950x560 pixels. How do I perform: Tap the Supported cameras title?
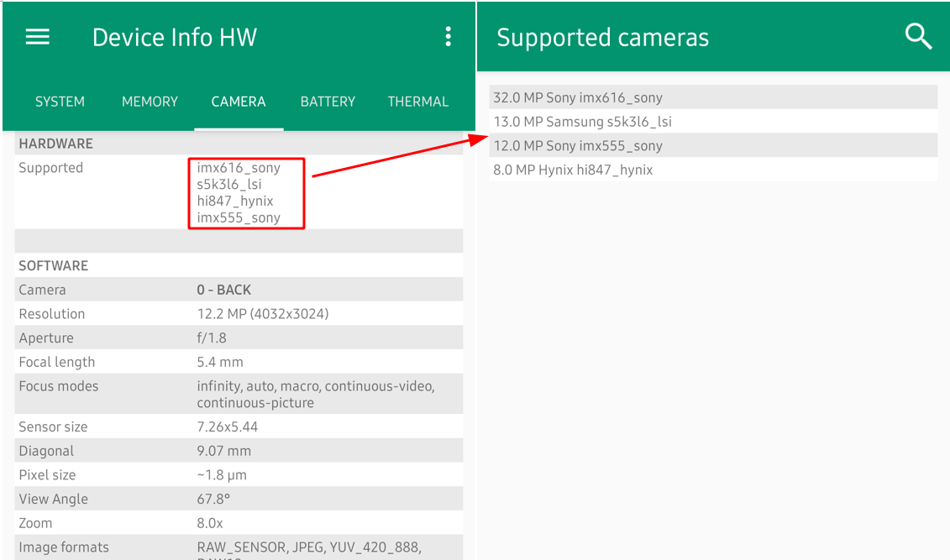pos(603,38)
